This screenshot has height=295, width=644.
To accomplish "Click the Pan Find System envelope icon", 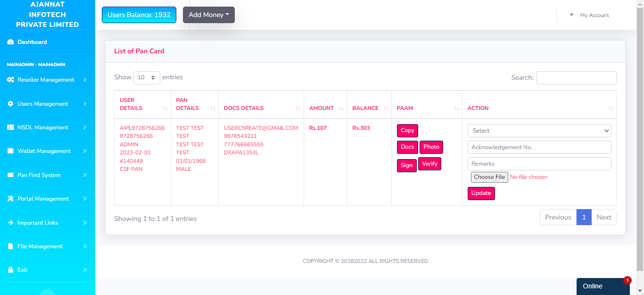I will pos(10,175).
